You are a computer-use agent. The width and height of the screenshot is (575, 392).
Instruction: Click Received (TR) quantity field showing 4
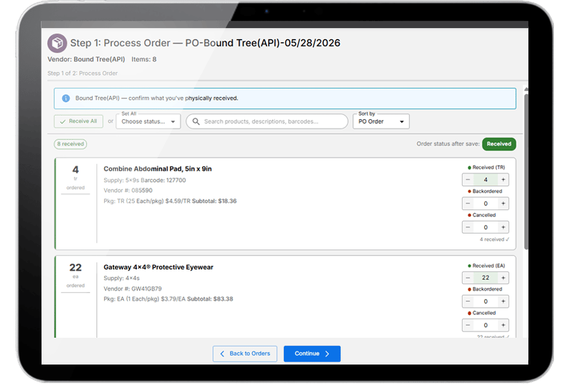[486, 179]
